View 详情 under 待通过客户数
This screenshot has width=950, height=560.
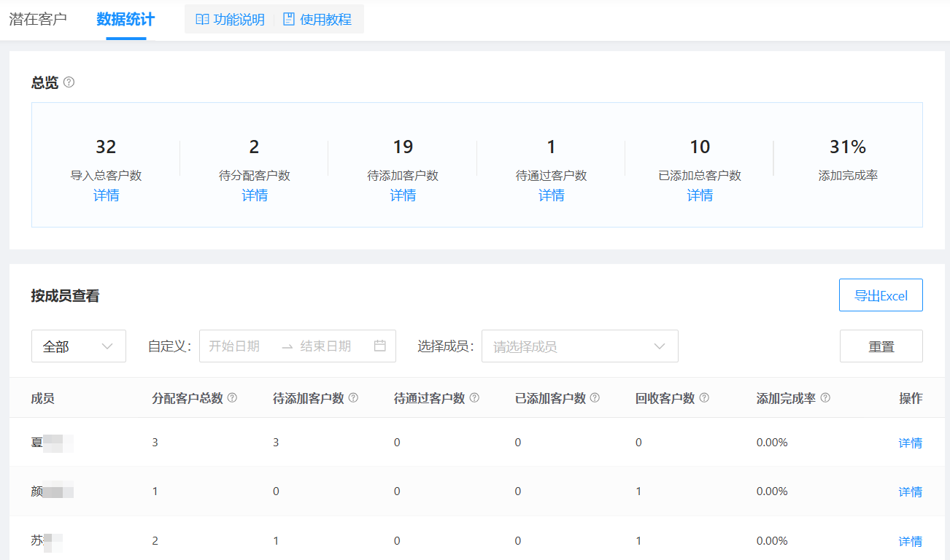click(x=552, y=195)
